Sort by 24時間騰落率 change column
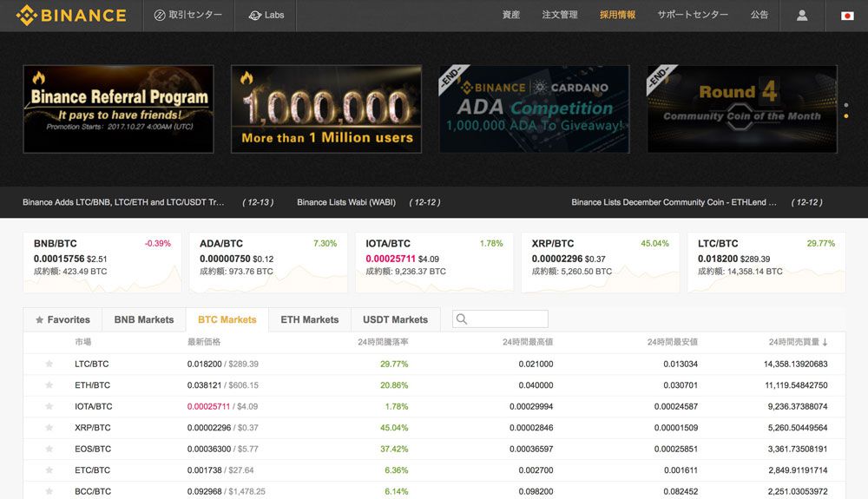This screenshot has height=499, width=868. coord(383,342)
